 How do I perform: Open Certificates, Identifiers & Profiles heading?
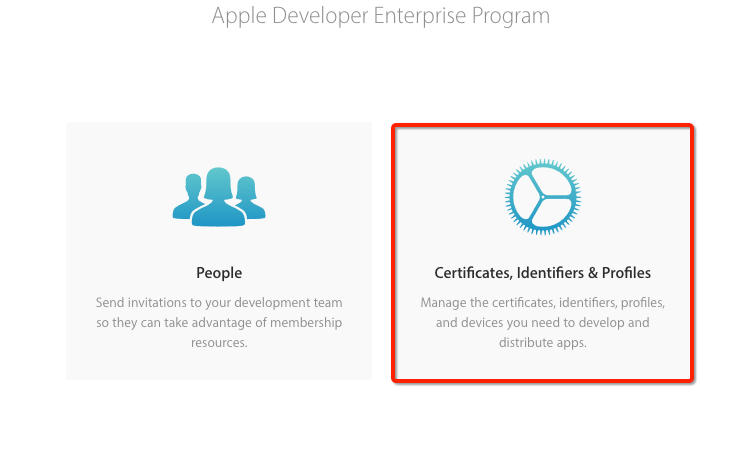pyautogui.click(x=543, y=273)
